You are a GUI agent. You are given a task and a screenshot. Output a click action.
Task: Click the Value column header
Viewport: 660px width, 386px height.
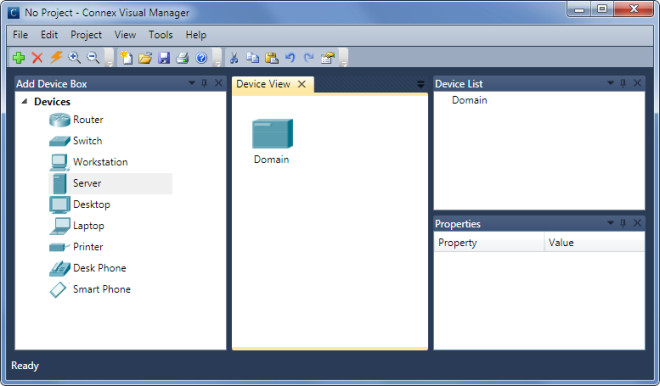point(595,243)
